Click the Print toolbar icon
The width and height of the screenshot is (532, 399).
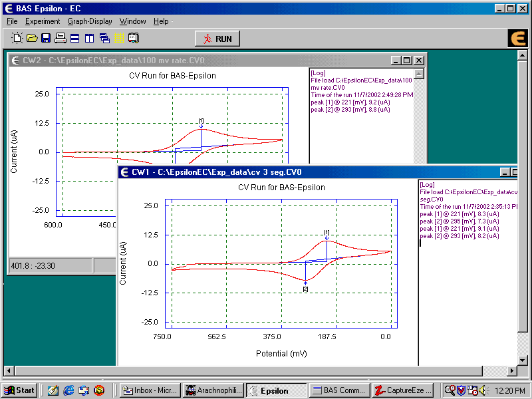coord(61,39)
